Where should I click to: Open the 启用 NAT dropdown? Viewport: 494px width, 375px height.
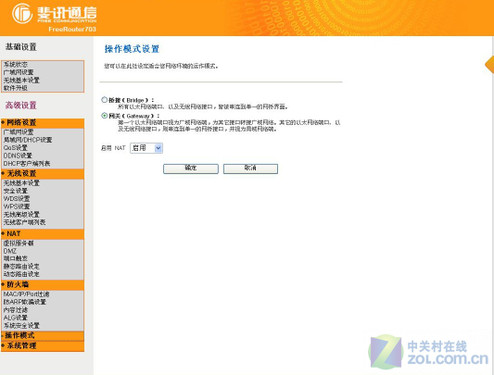146,148
